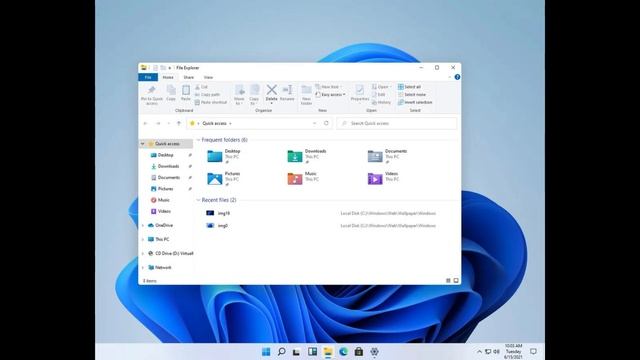Open the Desktop folder tile
The width and height of the screenshot is (640, 360).
click(224, 156)
